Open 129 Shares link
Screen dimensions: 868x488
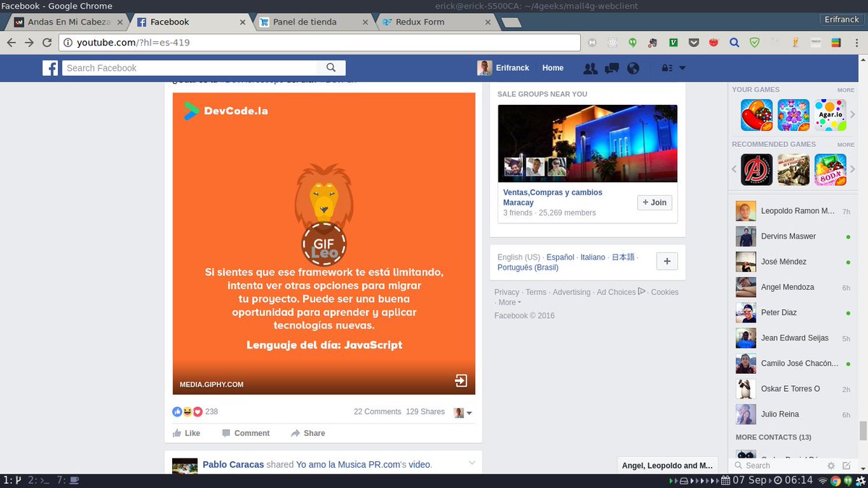(x=425, y=411)
